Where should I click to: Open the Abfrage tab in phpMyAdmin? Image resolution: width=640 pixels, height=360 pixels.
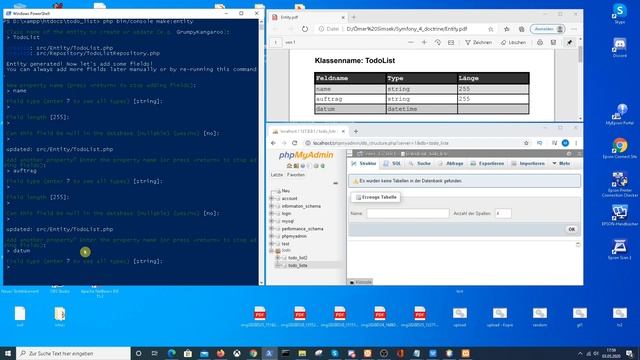451,163
